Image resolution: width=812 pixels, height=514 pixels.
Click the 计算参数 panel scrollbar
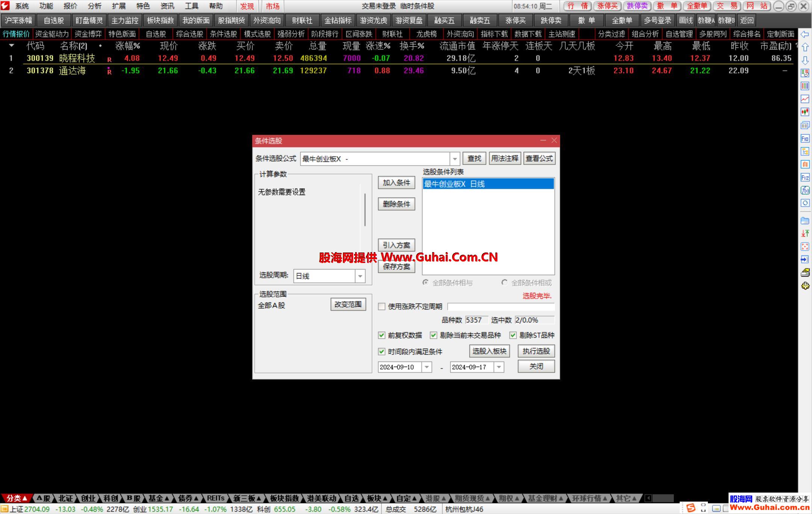[x=365, y=210]
